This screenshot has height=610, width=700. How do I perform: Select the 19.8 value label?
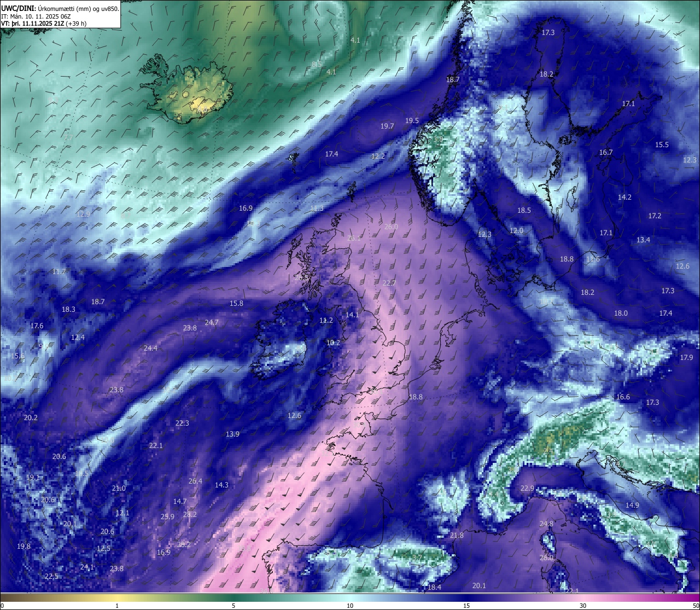click(24, 546)
